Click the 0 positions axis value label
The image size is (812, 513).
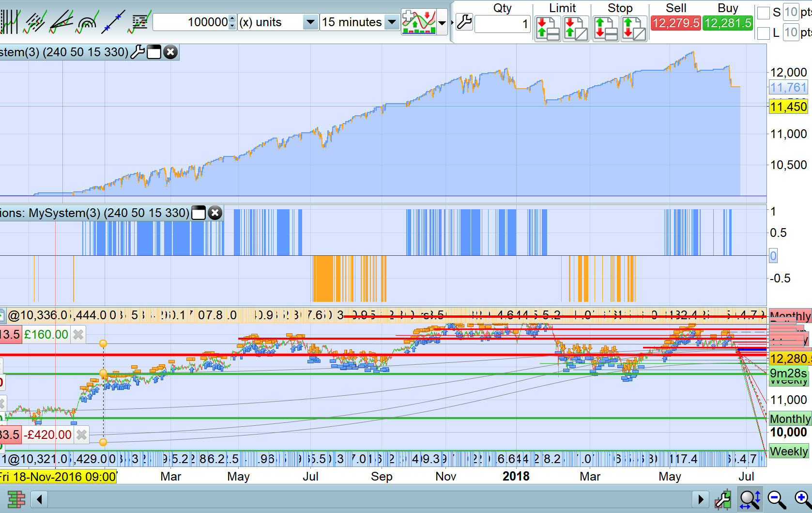(773, 256)
